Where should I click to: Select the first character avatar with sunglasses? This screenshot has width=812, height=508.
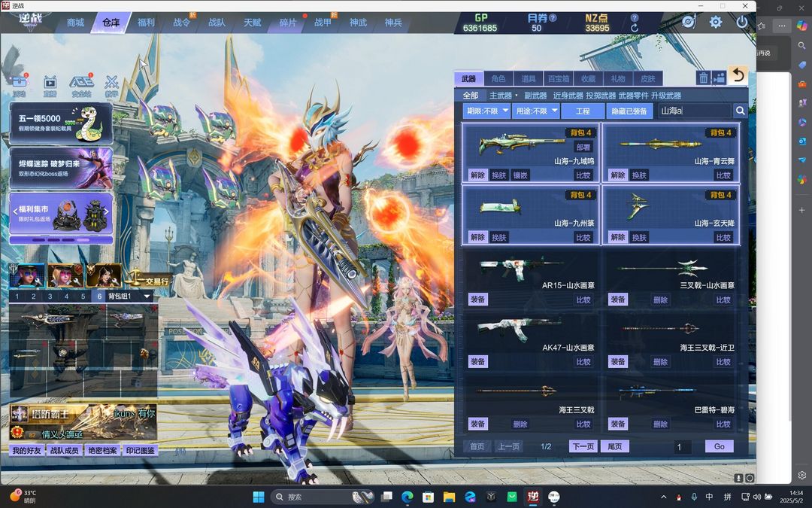[x=28, y=275]
